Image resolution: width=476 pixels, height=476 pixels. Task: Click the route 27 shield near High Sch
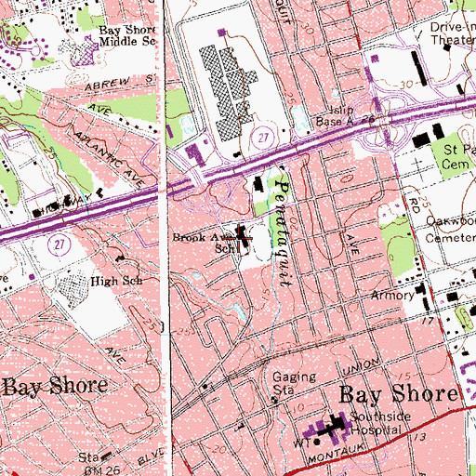[x=59, y=245]
